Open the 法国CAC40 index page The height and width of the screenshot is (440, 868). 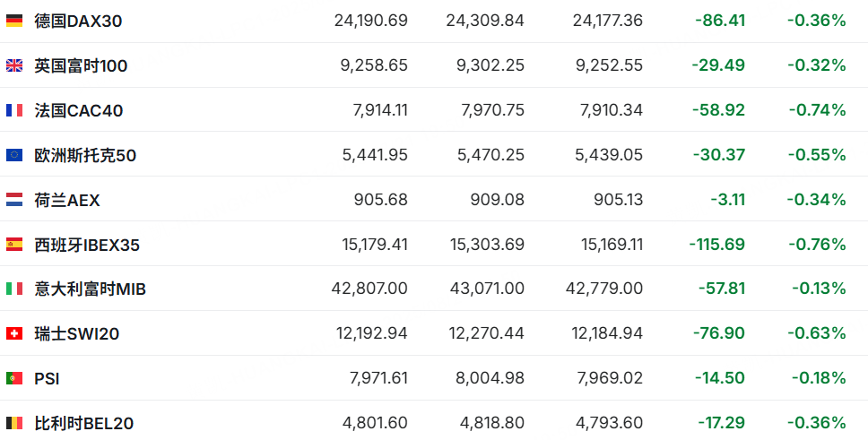coord(79,111)
